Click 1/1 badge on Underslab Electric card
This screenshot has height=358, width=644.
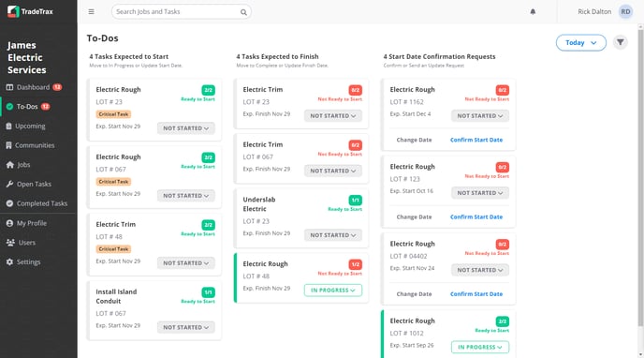[x=356, y=201]
